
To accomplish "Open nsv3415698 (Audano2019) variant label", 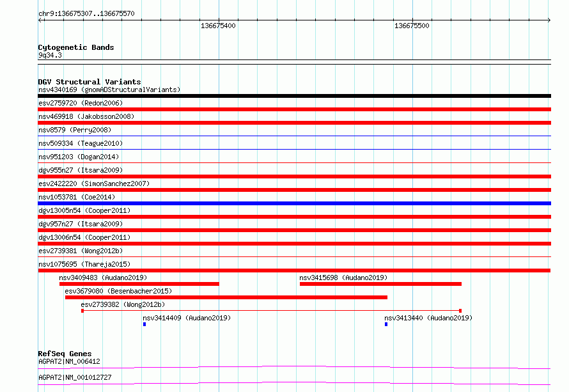I will coord(343,278).
